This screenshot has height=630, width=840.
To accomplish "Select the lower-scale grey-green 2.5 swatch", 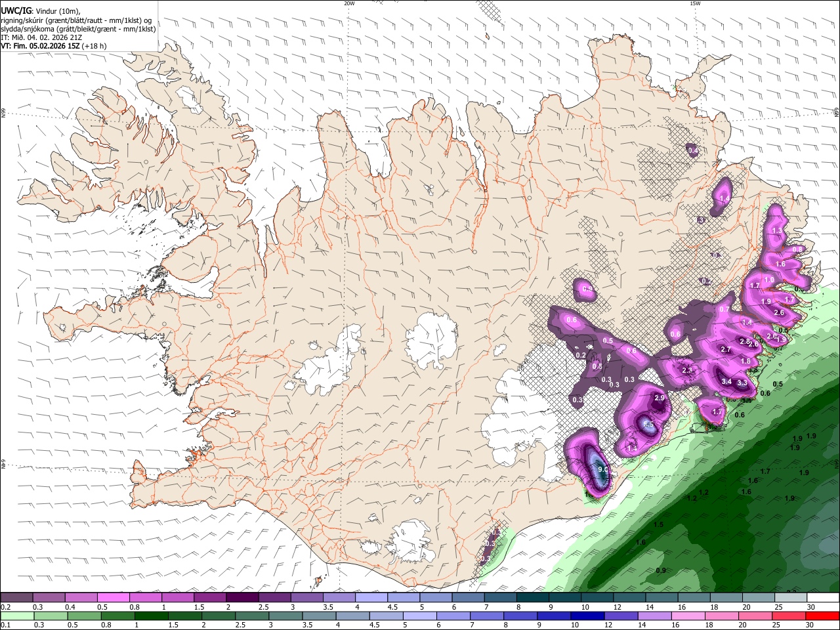I will coord(252,616).
